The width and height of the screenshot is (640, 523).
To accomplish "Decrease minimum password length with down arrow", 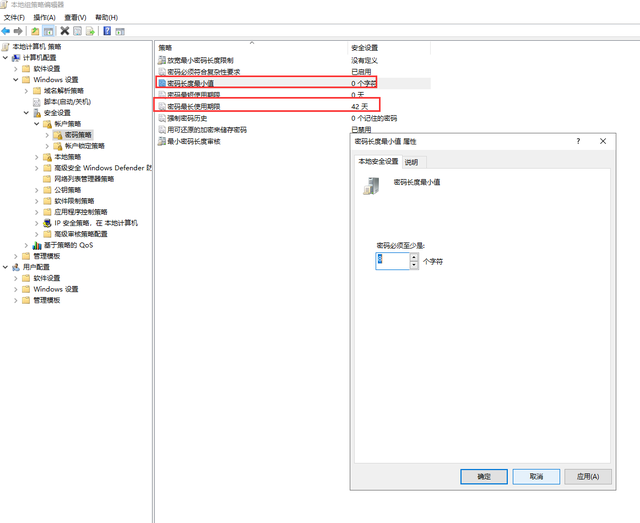I will (414, 265).
